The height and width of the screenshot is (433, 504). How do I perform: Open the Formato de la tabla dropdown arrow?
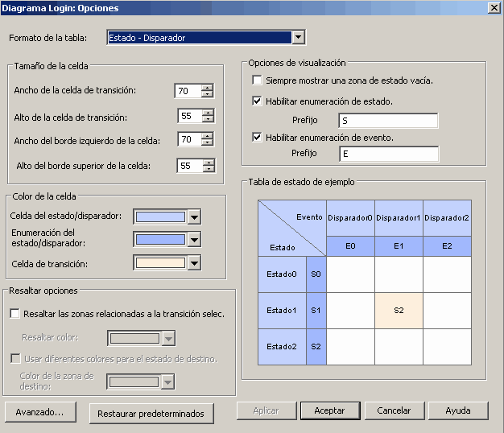coord(298,37)
